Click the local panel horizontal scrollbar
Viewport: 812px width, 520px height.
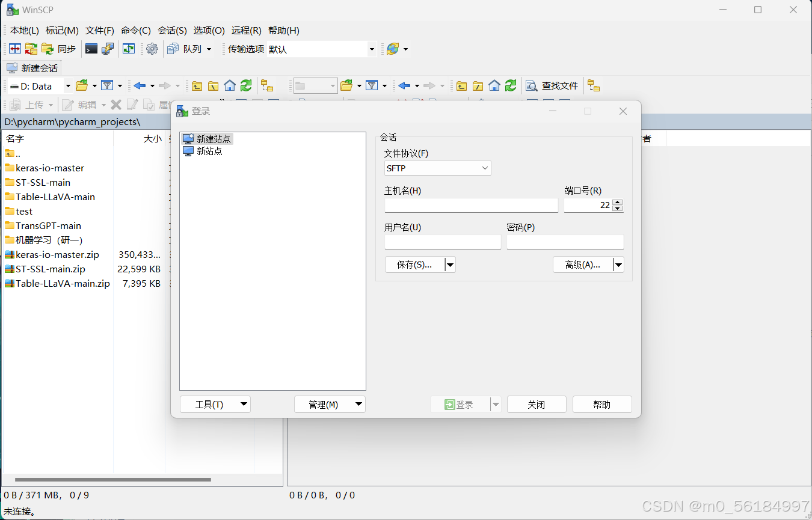click(113, 480)
